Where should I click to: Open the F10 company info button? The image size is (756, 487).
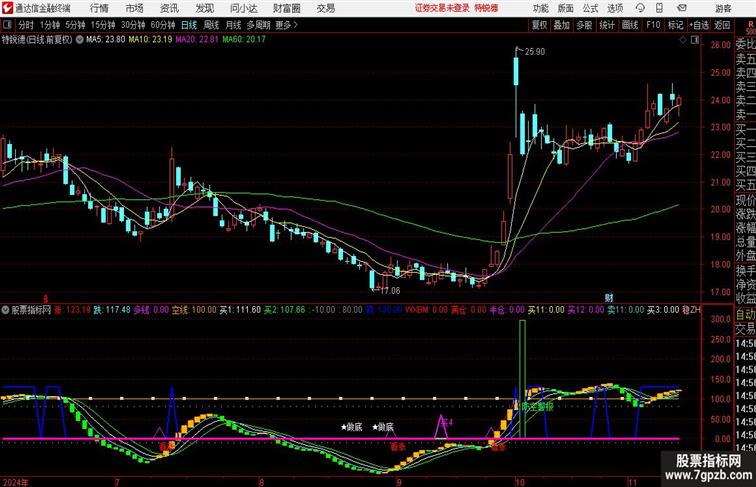point(653,25)
